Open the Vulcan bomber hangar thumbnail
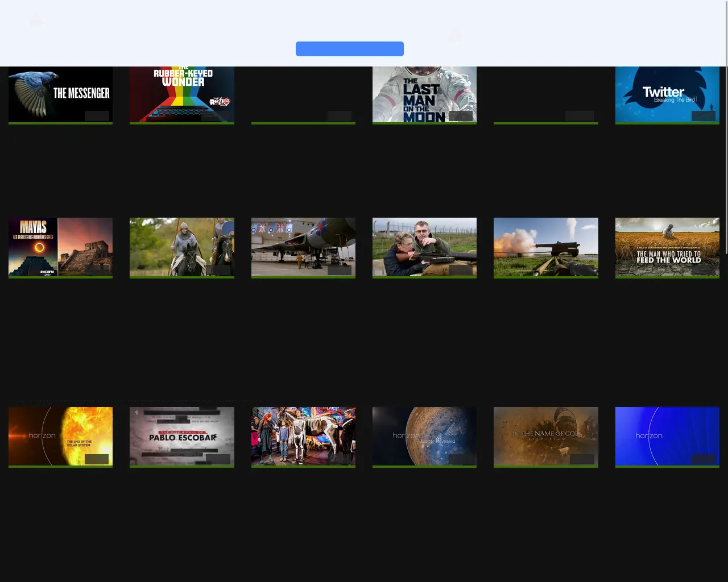Screen dimensions: 728x582 click(x=303, y=247)
